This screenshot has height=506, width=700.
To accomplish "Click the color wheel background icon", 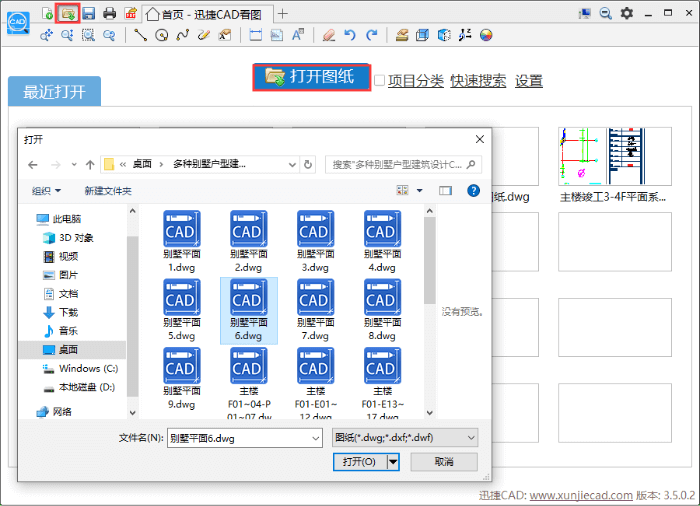I will [486, 35].
